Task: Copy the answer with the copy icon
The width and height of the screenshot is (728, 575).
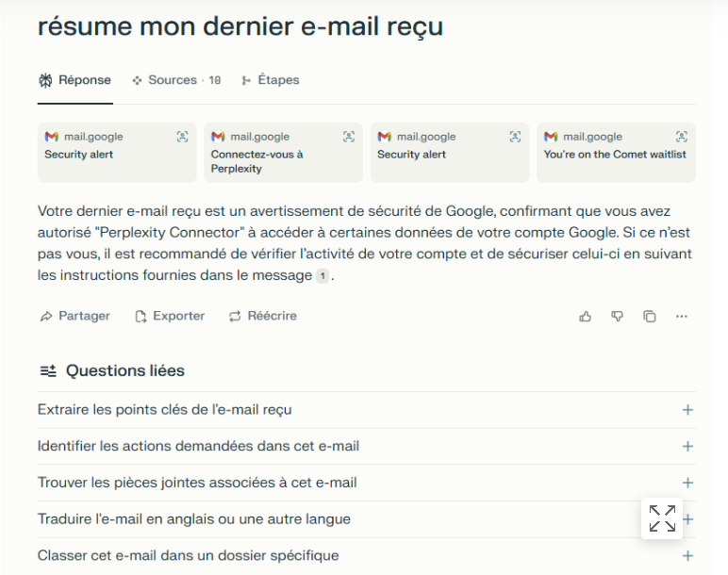Action: pyautogui.click(x=650, y=317)
